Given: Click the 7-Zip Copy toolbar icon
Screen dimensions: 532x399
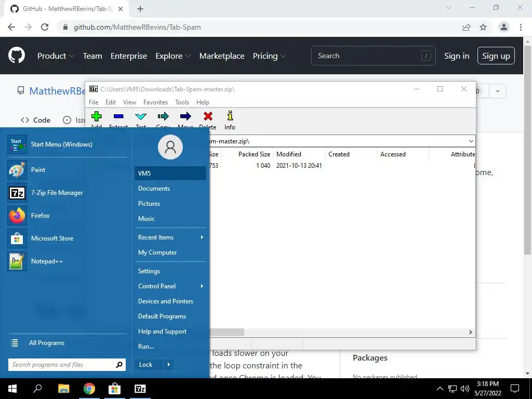Looking at the screenshot, I should click(163, 116).
